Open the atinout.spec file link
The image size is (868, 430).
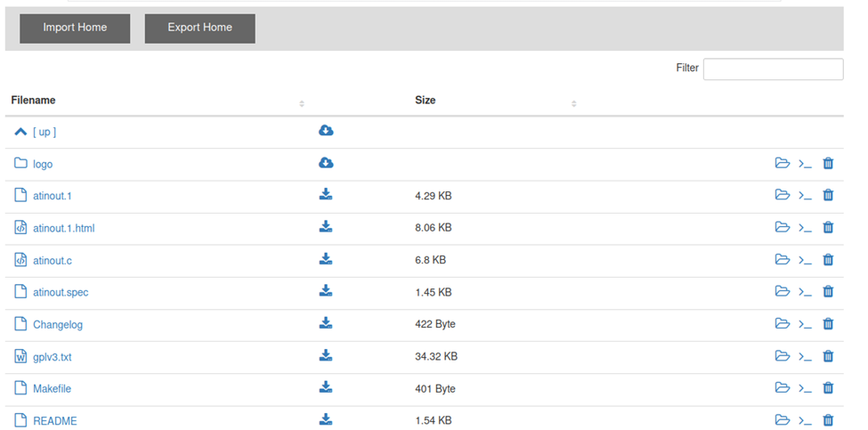point(61,292)
